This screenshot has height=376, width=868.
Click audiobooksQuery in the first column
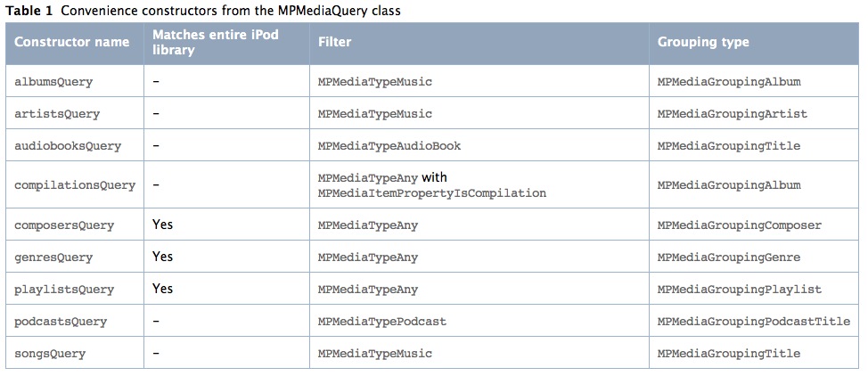[68, 146]
